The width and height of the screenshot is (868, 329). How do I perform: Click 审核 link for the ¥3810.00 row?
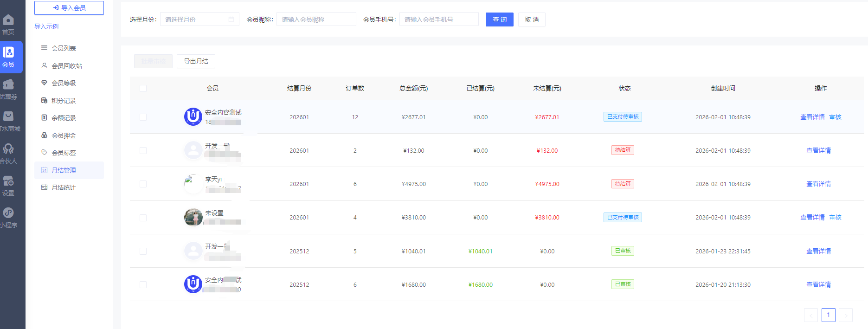[835, 218]
